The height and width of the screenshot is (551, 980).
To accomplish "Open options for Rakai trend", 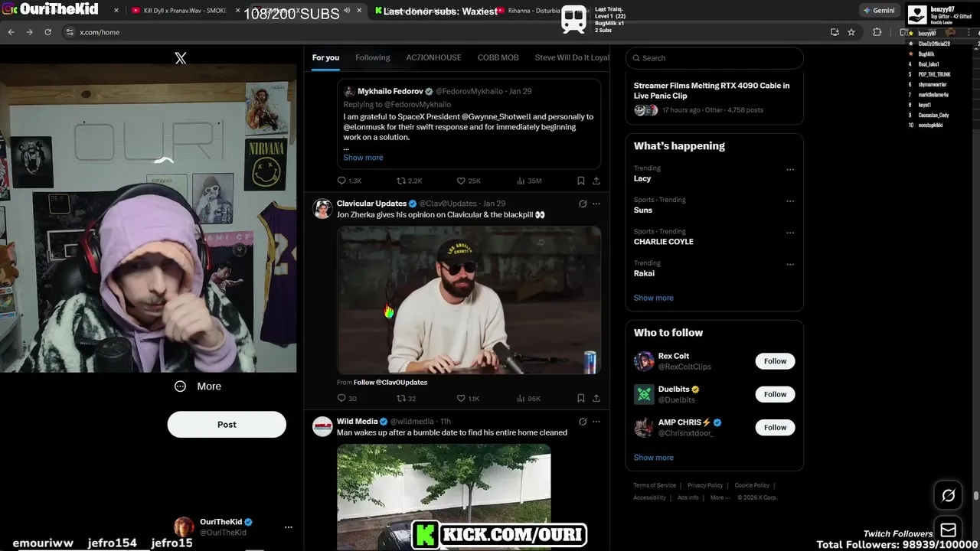I will pyautogui.click(x=790, y=265).
